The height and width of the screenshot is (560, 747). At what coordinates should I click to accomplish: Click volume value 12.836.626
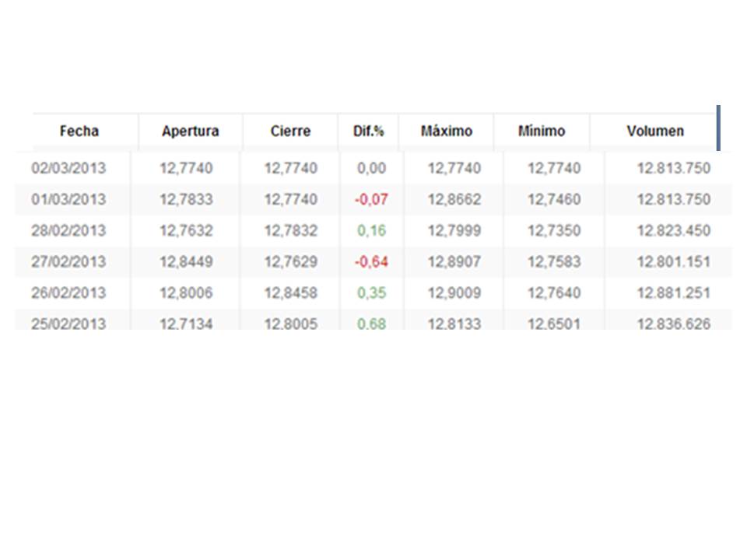674,324
